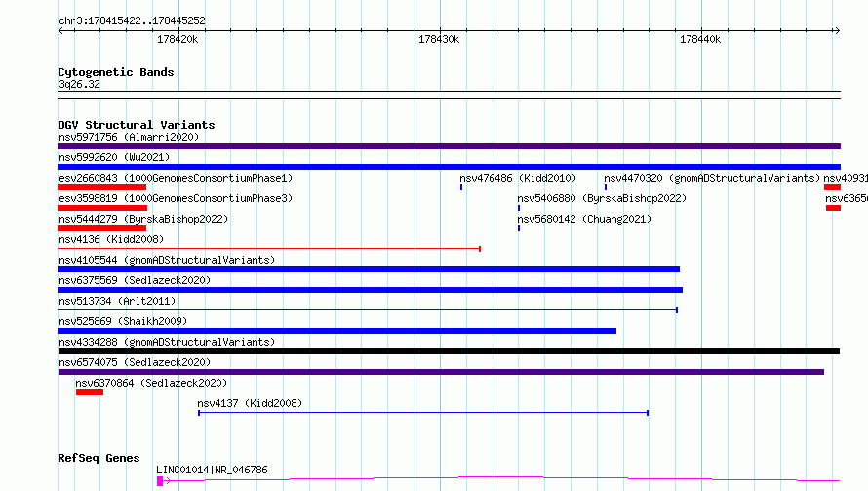Open nsv4137 (Kidd2008) variant label
The height and width of the screenshot is (491, 868).
[250, 403]
